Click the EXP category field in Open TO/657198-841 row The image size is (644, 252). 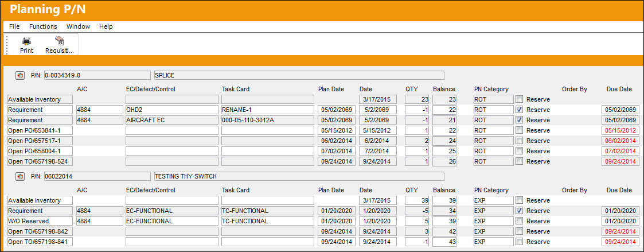[493, 242]
